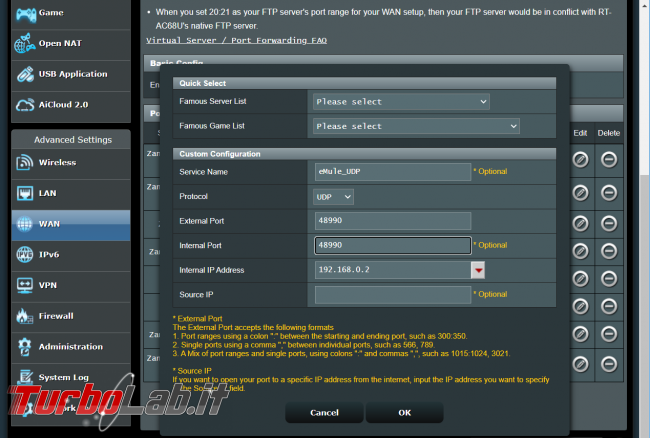This screenshot has height=438, width=650.
Task: Open the Administration sidebar item
Action: (70, 347)
